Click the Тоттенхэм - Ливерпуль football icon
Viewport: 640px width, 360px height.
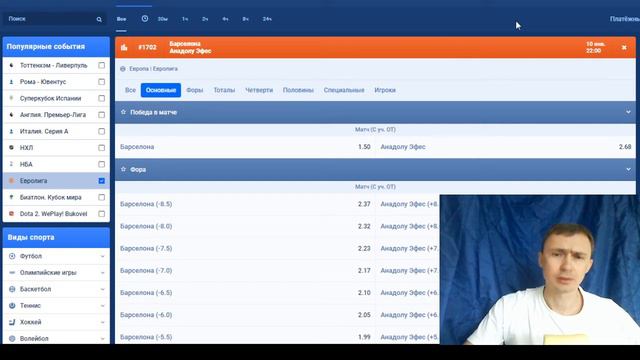click(11, 65)
